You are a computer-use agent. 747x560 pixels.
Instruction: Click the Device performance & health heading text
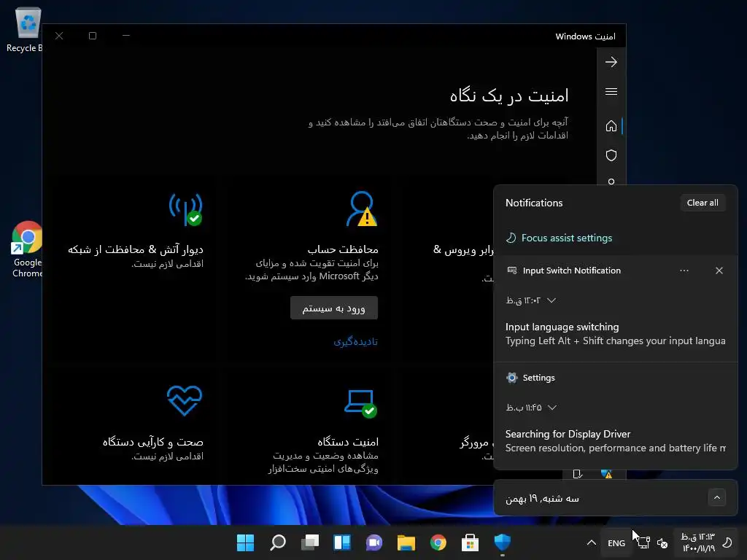(153, 442)
